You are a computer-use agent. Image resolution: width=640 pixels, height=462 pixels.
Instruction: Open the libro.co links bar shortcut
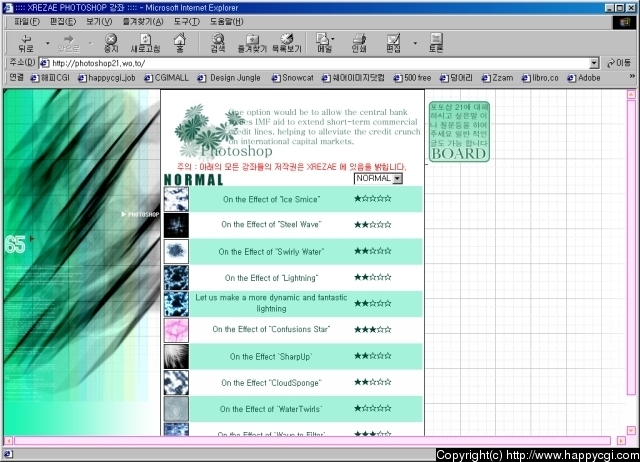click(540, 78)
